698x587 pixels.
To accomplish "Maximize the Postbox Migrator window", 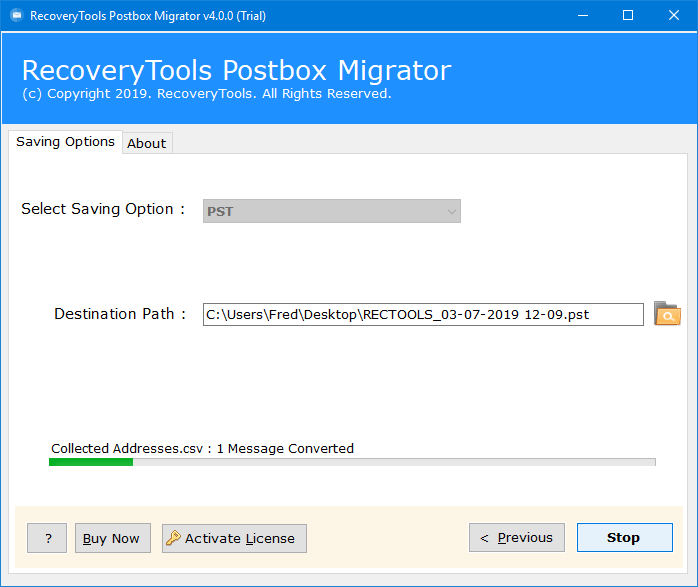I will [x=628, y=16].
